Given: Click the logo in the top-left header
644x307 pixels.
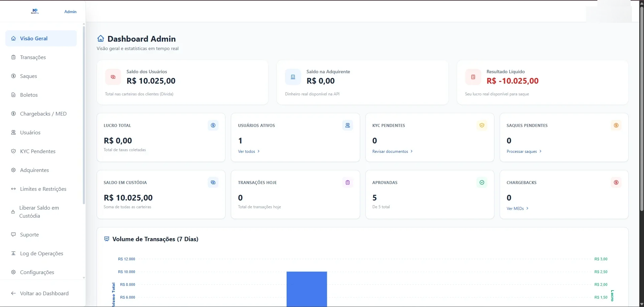Looking at the screenshot, I should click(x=35, y=11).
